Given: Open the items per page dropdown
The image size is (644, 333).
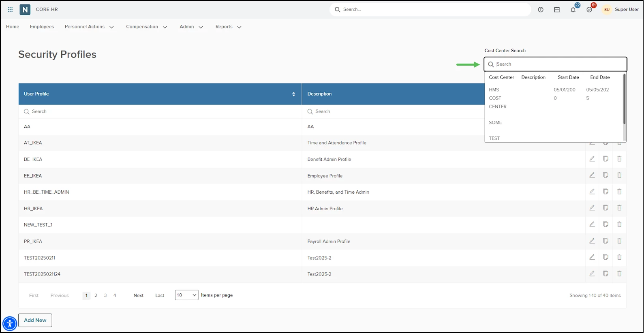Looking at the screenshot, I should [187, 295].
